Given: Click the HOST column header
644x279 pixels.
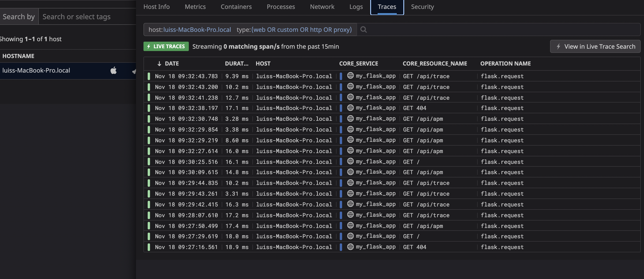Looking at the screenshot, I should 263,64.
